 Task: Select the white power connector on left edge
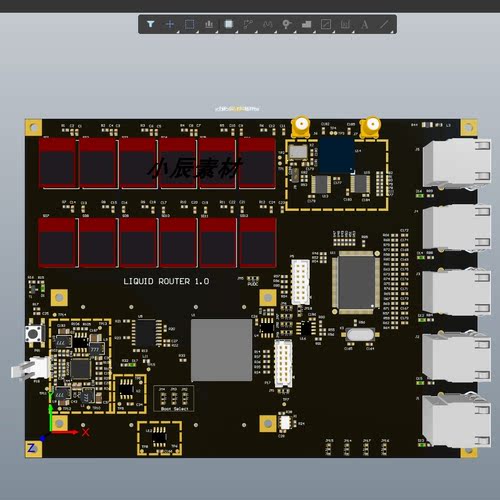tap(30, 368)
